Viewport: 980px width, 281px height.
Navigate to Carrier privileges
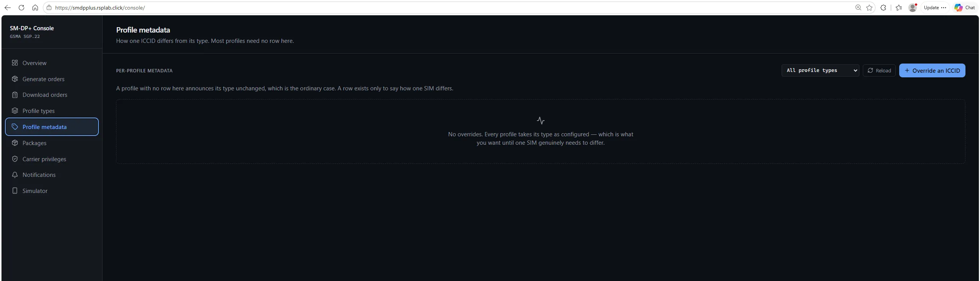tap(52, 159)
